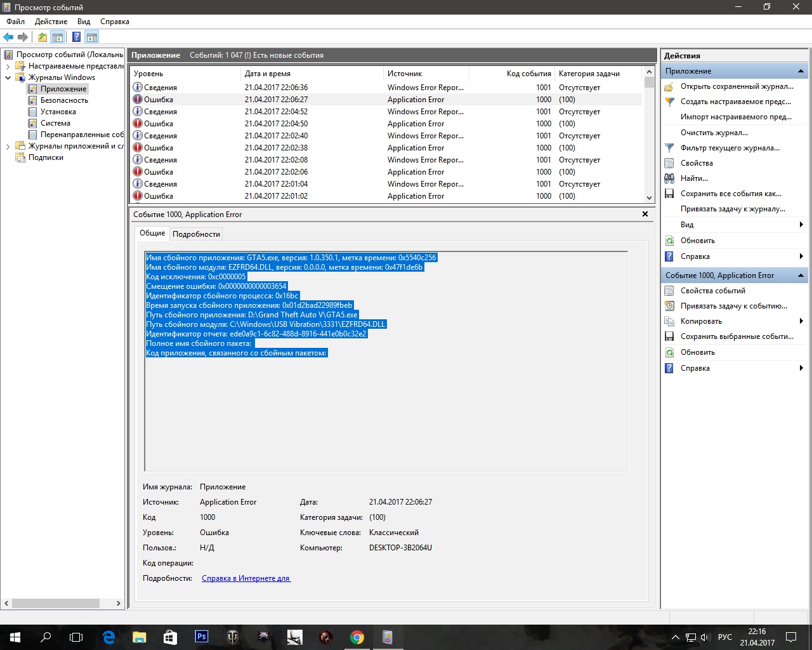
Task: Click the event list scrollbar down arrow
Action: (x=649, y=198)
